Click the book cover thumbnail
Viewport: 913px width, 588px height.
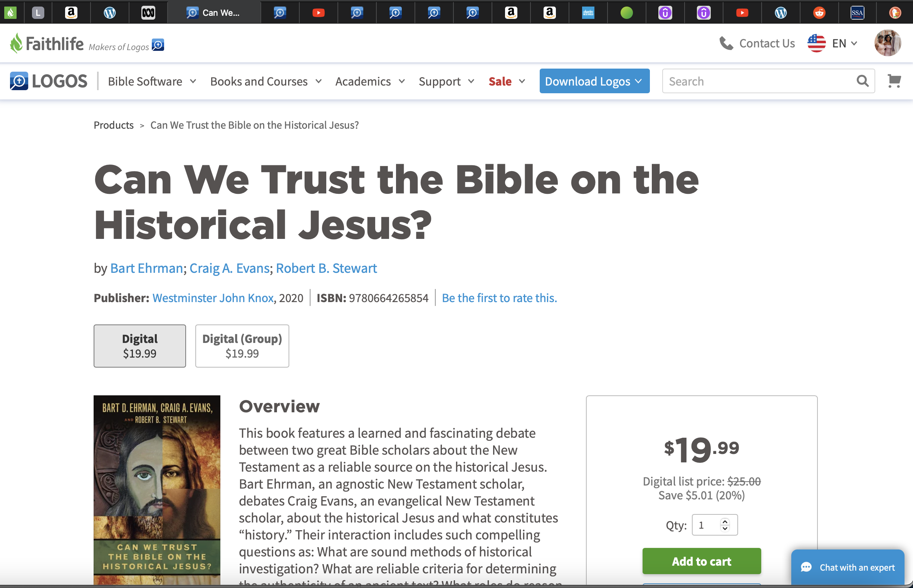coord(157,490)
